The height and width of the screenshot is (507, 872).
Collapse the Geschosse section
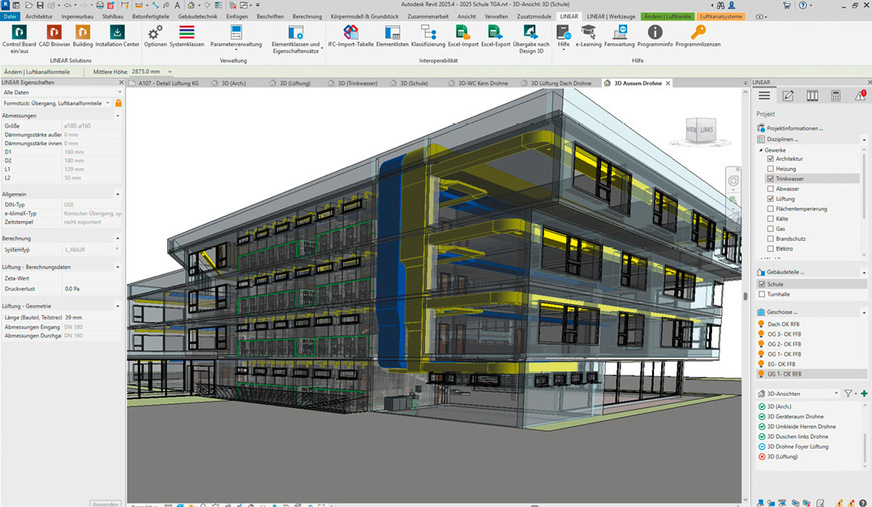click(x=760, y=312)
